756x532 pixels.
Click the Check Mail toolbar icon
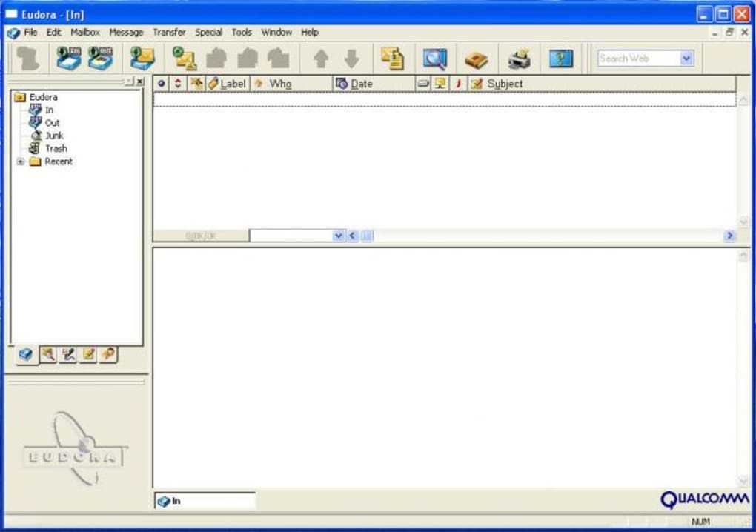(x=142, y=59)
